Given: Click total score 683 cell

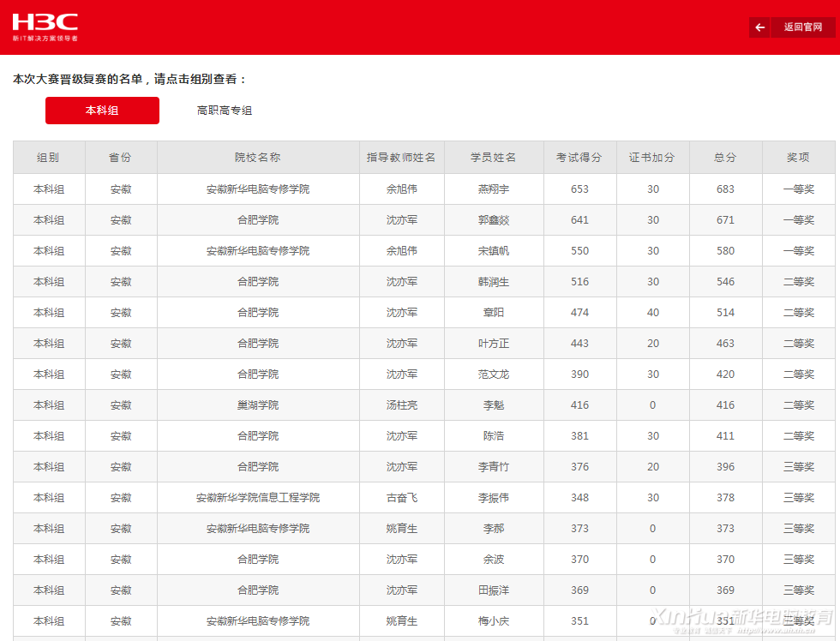Looking at the screenshot, I should 725,189.
